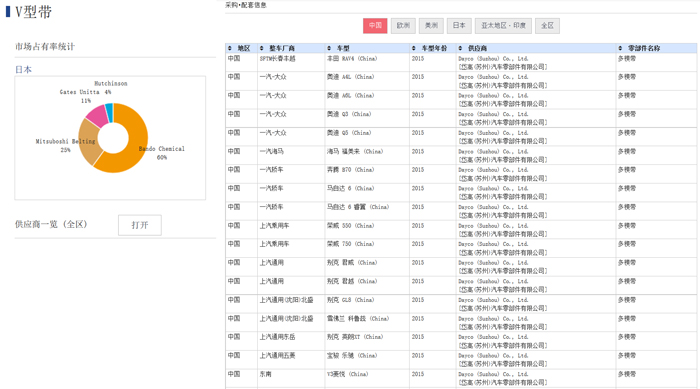Open the 亚太地区·印度 region tab
Screen dimensions: 700x389
[503, 25]
